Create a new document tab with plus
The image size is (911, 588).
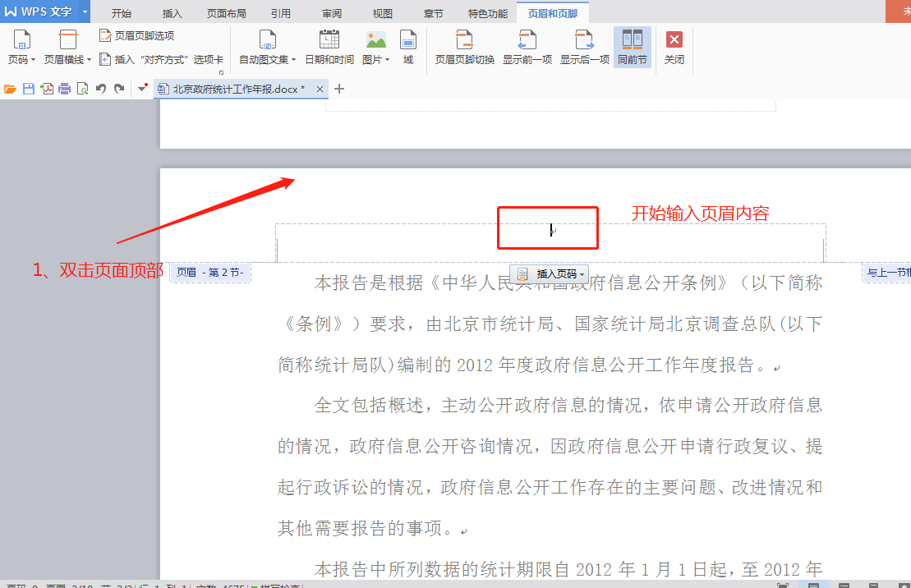click(339, 89)
